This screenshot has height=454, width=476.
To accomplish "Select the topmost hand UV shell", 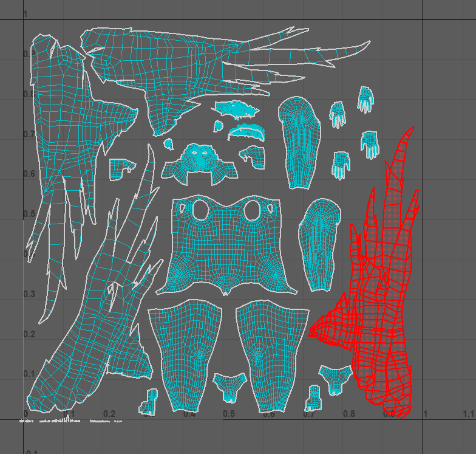I will (365, 98).
